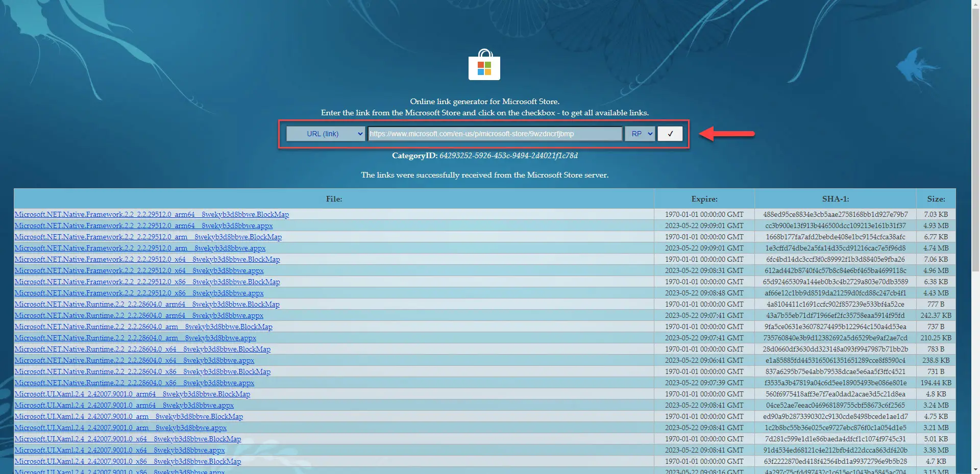Image resolution: width=980 pixels, height=474 pixels.
Task: Download the Framework.2.2 x64 appx link
Action: pos(139,270)
